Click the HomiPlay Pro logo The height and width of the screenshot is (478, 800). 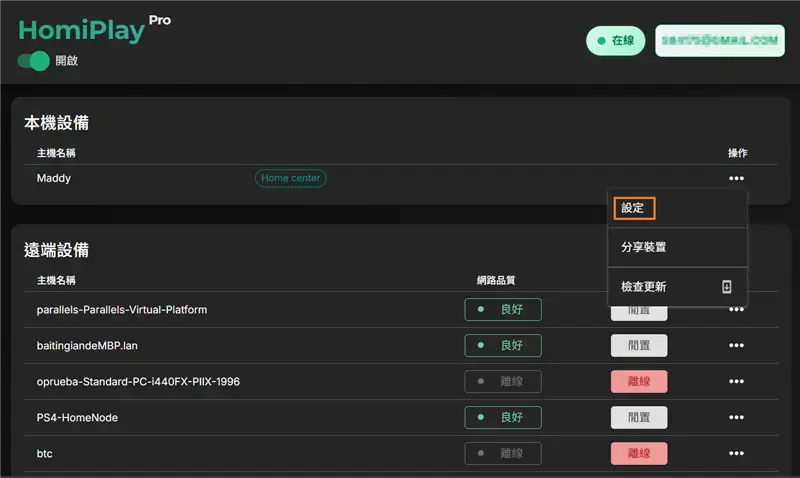(94, 29)
